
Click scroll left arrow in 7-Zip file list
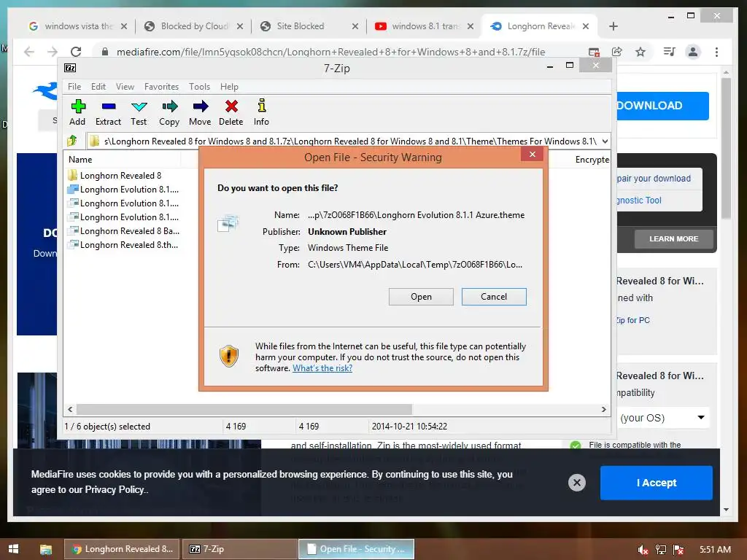point(71,409)
